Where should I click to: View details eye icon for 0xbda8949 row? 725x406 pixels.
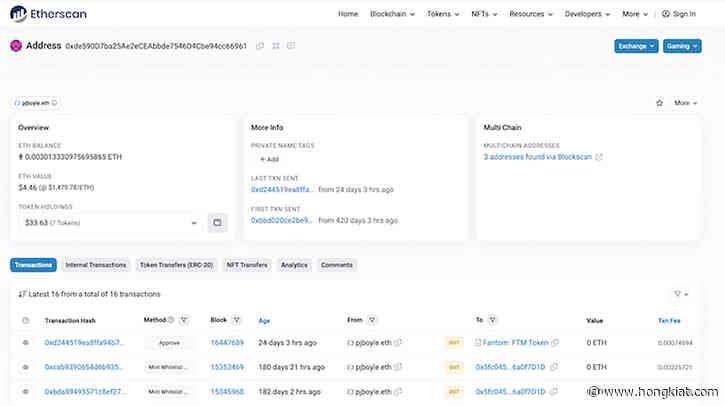(x=25, y=392)
